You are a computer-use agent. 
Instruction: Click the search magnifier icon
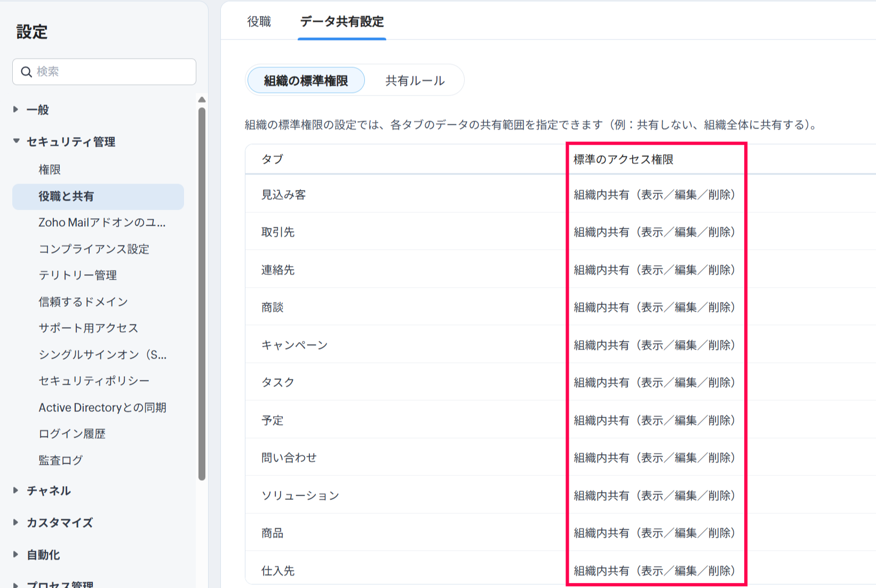pos(26,71)
